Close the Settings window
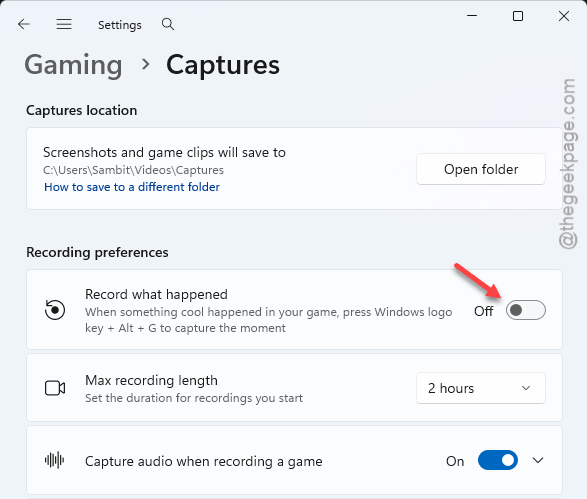The image size is (587, 499). click(564, 16)
